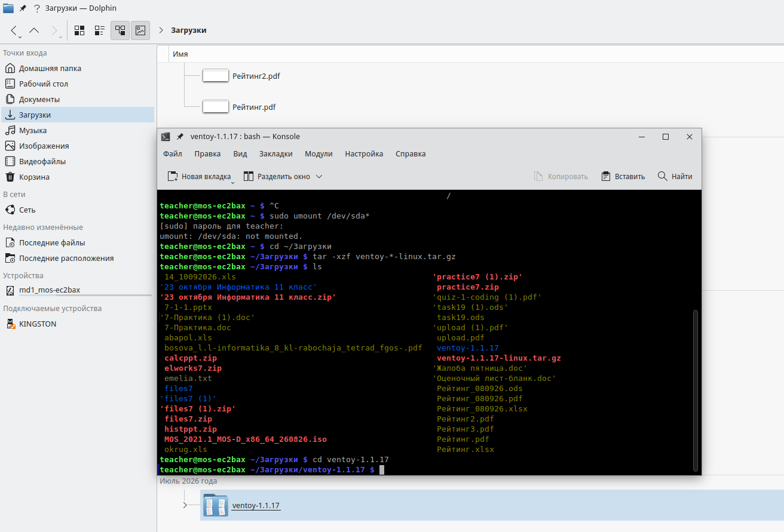Image resolution: width=784 pixels, height=532 pixels.
Task: Select KINGSTON removable device in sidebar
Action: 78,324
